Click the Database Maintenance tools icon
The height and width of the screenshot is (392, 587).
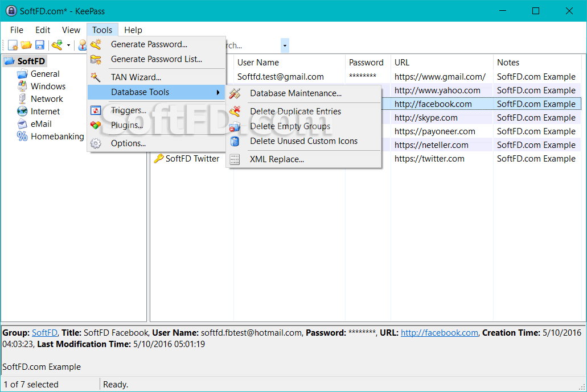click(235, 93)
